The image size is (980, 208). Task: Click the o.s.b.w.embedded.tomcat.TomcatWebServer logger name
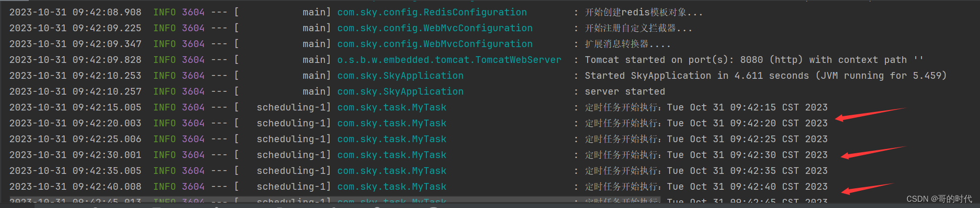pos(449,60)
